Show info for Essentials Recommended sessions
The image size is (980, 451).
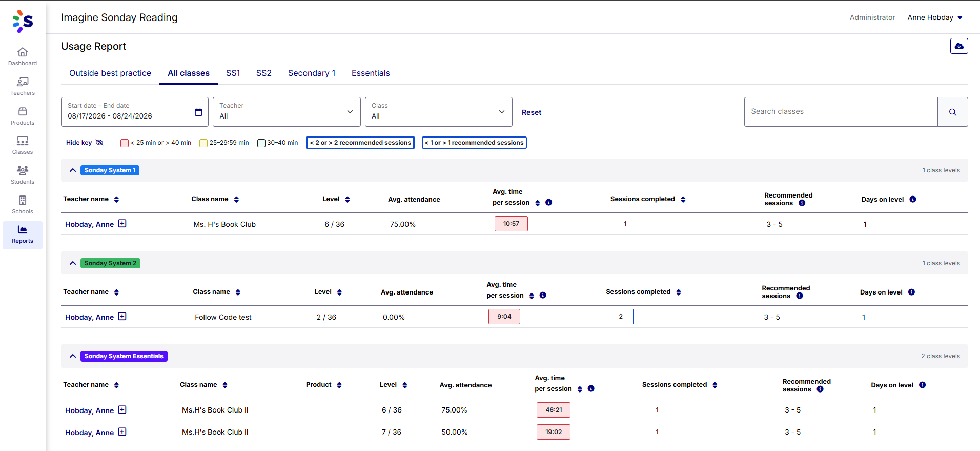tap(820, 389)
